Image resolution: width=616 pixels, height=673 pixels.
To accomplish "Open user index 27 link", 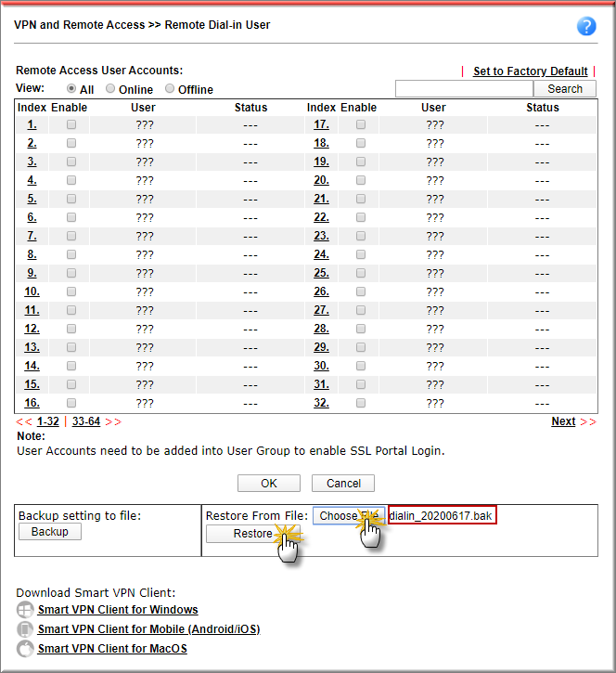I will click(321, 310).
